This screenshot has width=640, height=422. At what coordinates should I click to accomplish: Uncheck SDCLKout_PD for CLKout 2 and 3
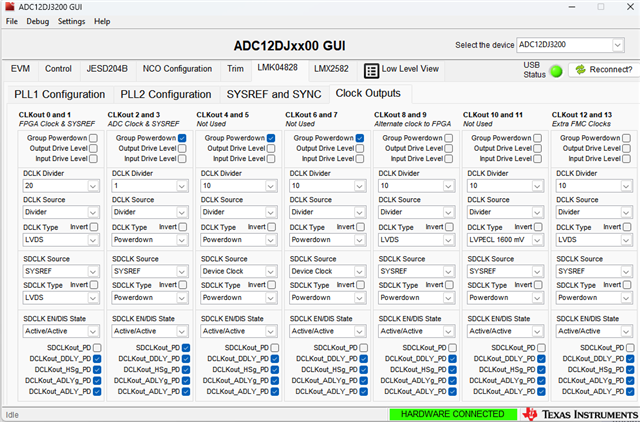tap(186, 348)
